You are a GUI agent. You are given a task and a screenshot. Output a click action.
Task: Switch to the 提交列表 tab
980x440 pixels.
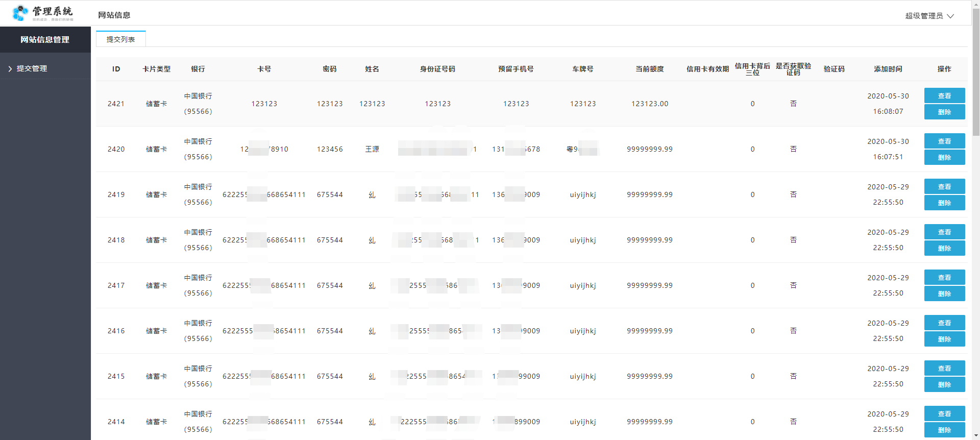click(121, 39)
